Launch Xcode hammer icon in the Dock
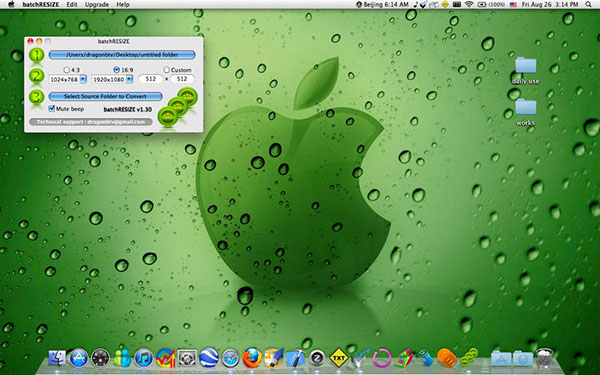Screen dimensions: 600x375 [295, 358]
